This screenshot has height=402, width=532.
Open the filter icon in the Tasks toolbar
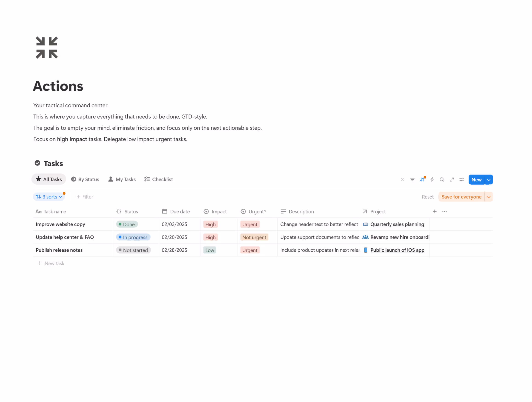click(x=412, y=179)
